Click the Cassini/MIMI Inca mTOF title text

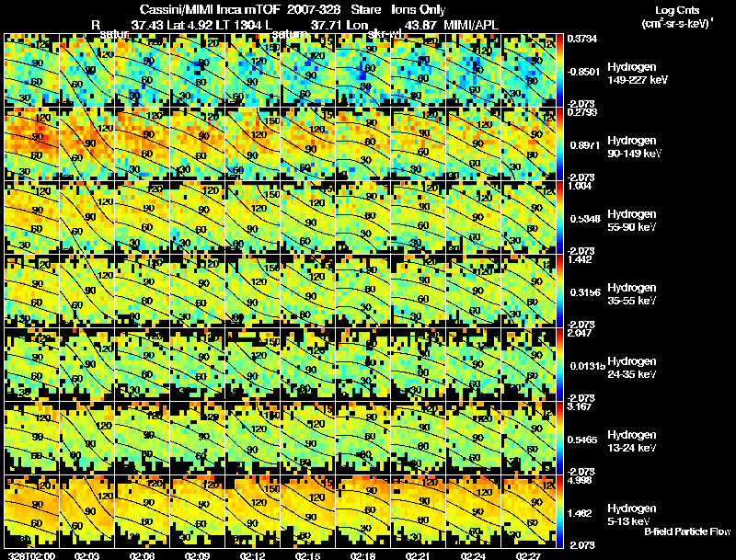pyautogui.click(x=210, y=10)
